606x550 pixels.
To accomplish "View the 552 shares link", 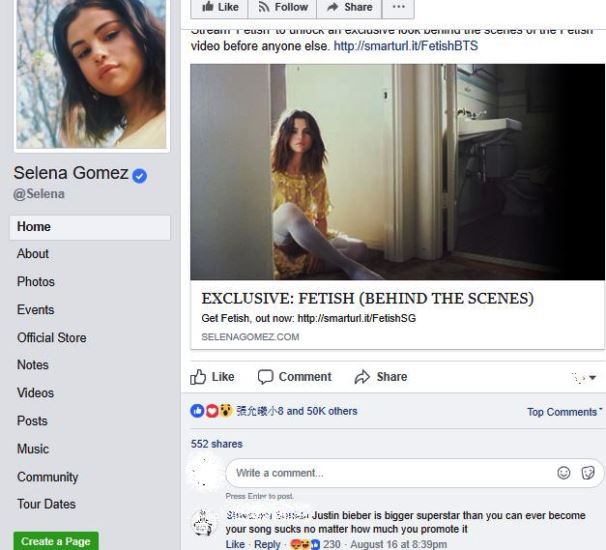I will click(216, 444).
